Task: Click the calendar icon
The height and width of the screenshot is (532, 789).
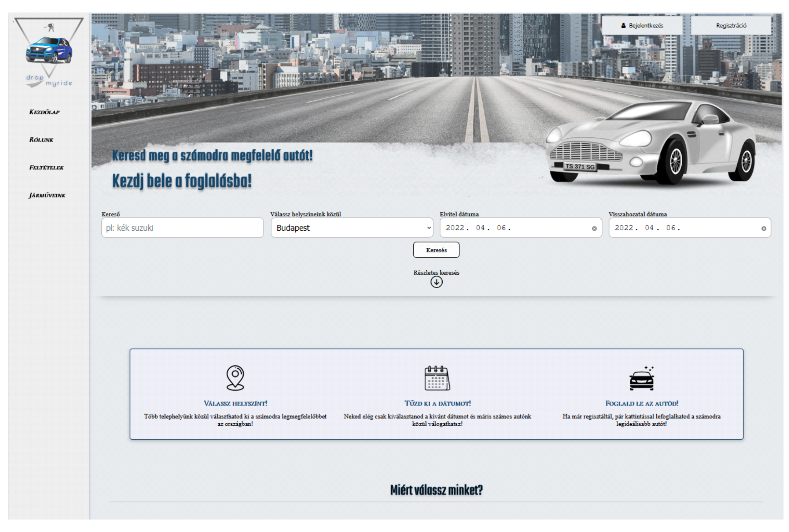Action: [x=437, y=378]
